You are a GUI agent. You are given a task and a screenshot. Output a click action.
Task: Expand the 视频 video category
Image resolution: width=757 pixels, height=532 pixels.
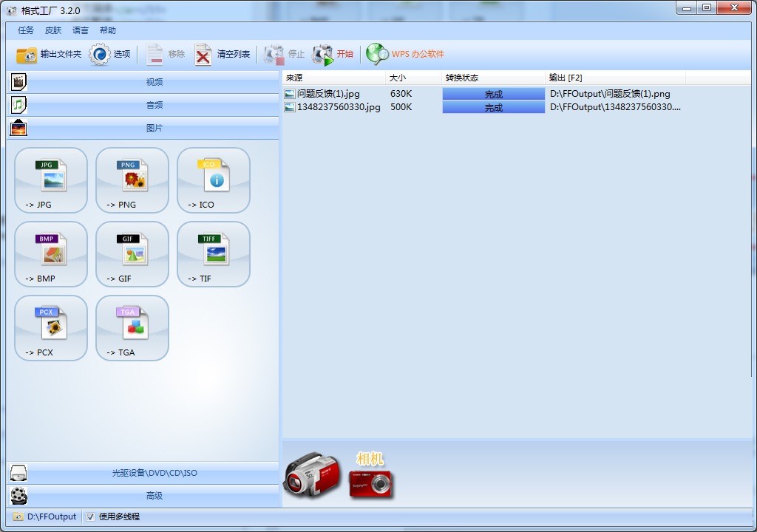tap(143, 82)
